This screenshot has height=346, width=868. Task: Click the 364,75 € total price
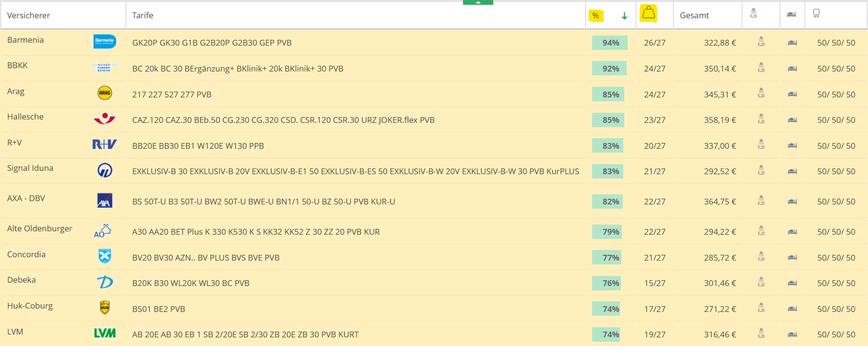coord(720,202)
